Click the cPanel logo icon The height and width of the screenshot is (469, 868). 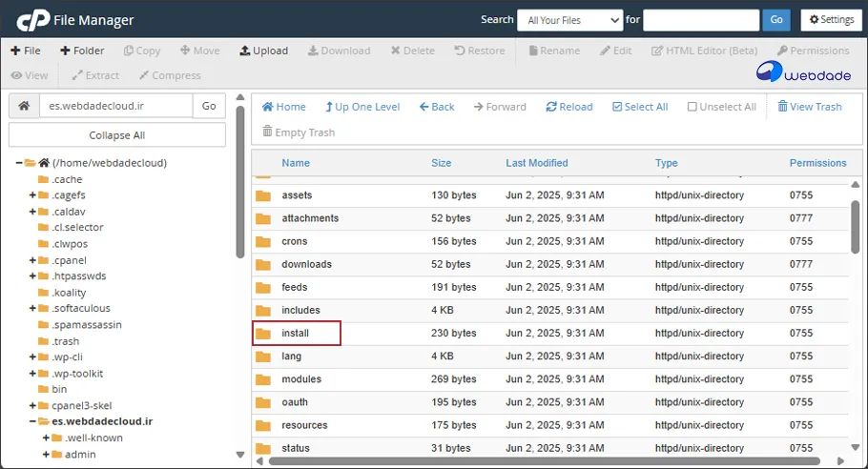[33, 19]
